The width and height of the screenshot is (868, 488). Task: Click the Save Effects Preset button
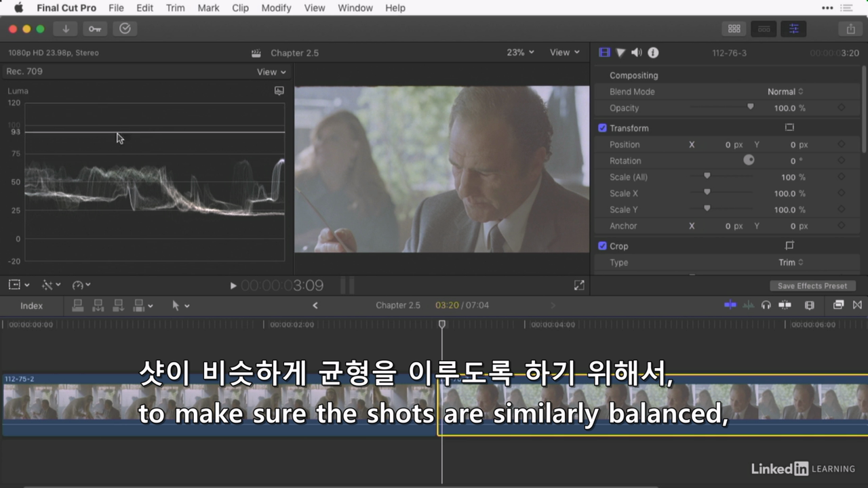[812, 286]
